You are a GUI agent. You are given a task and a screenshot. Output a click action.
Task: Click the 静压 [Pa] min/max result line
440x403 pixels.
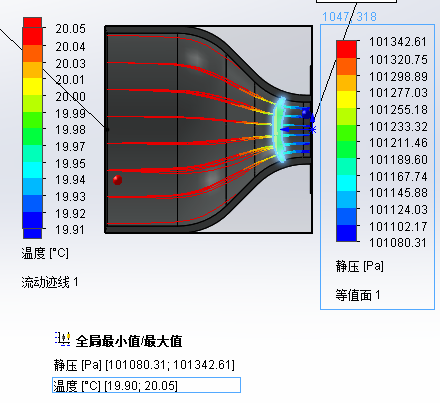point(144,365)
